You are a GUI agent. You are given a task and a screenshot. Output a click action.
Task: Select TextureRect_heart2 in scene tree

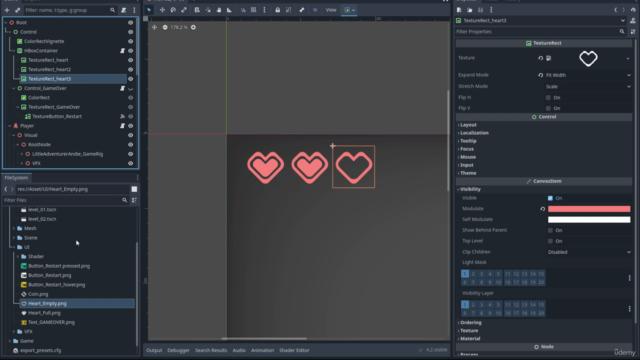click(49, 69)
